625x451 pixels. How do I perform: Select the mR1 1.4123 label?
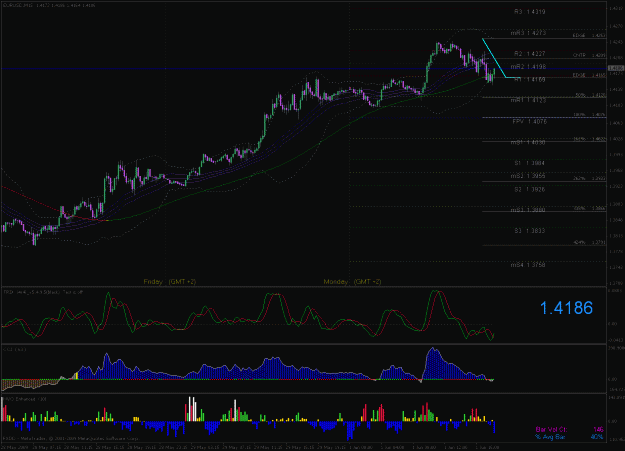click(x=528, y=100)
